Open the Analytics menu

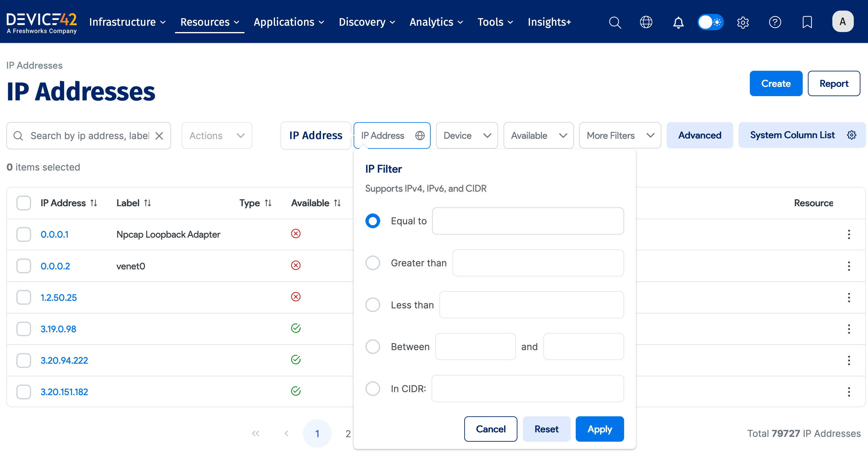(436, 22)
